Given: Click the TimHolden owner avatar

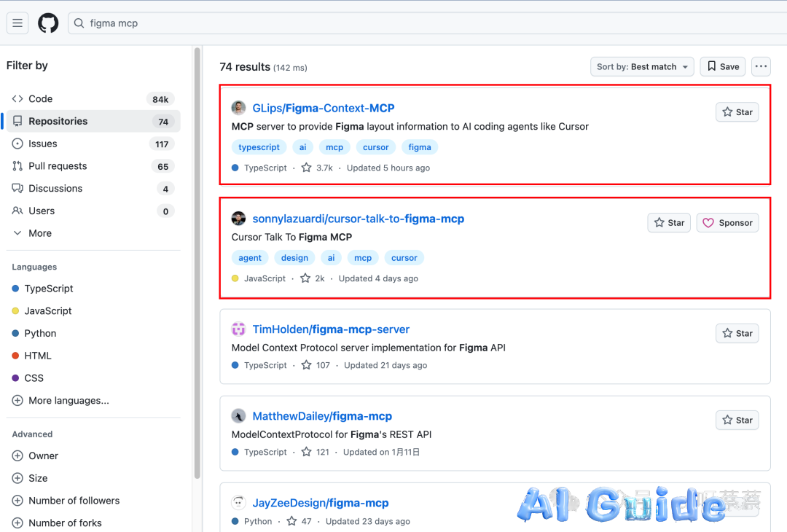Looking at the screenshot, I should [238, 329].
